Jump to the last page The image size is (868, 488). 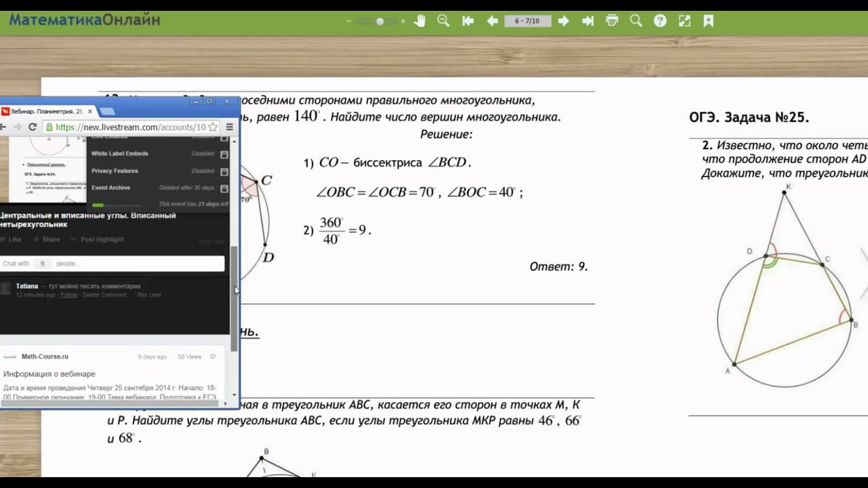tap(588, 21)
